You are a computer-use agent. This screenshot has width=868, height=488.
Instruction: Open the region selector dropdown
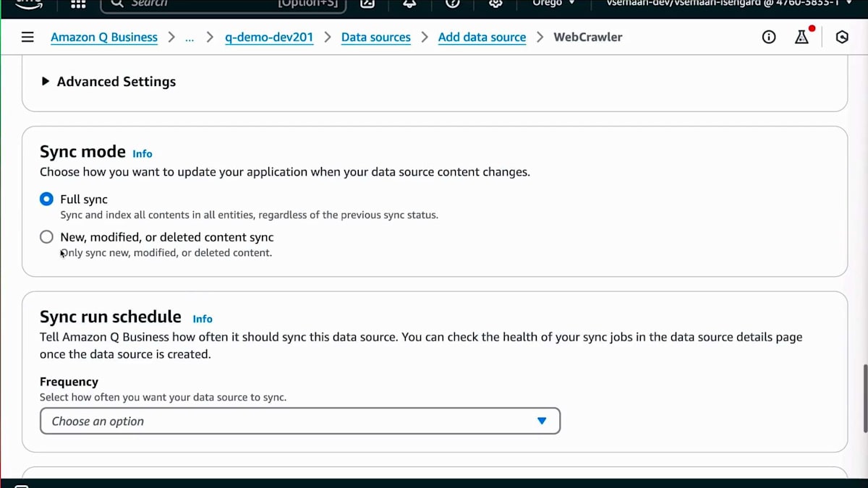coord(554,4)
